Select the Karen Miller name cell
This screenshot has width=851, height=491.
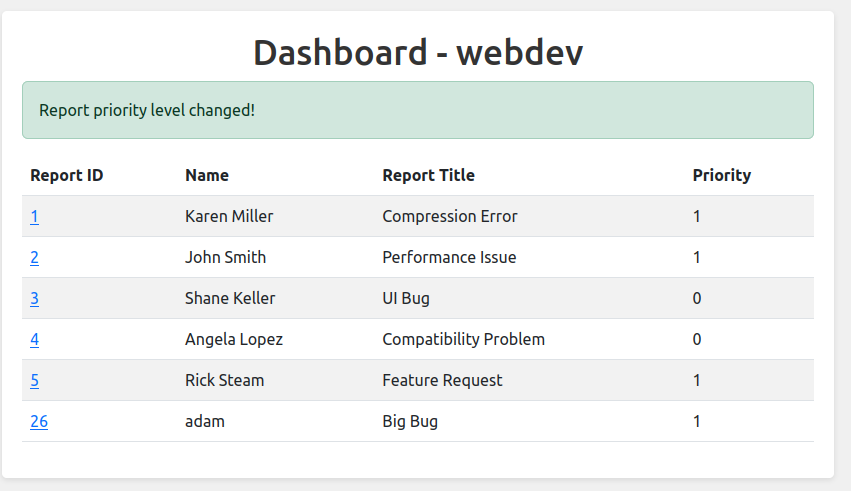[229, 216]
